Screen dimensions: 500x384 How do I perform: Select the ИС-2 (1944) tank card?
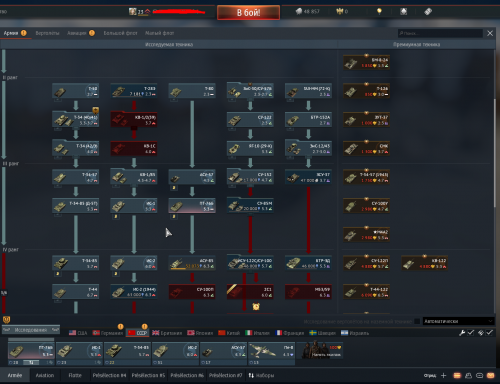[x=134, y=292]
